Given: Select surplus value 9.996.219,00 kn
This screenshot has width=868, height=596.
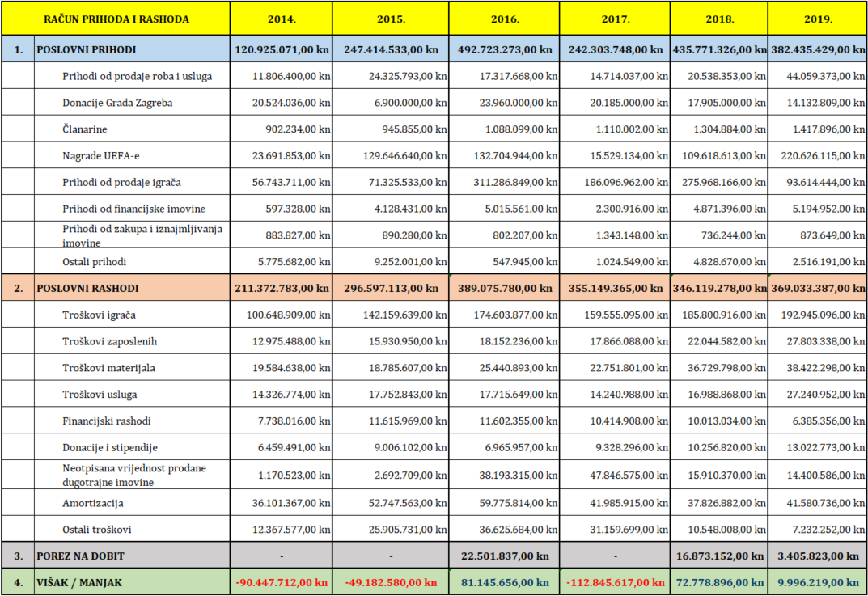Looking at the screenshot, I should coord(818,583).
